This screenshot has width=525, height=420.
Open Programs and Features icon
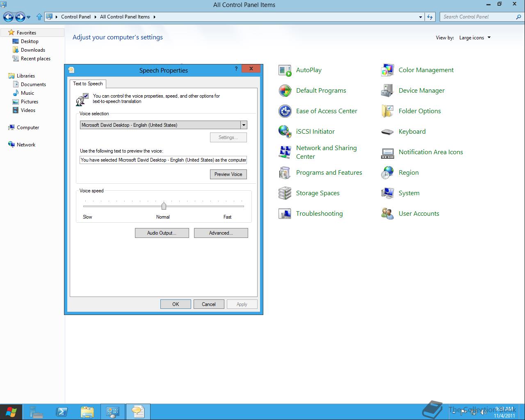click(x=285, y=173)
